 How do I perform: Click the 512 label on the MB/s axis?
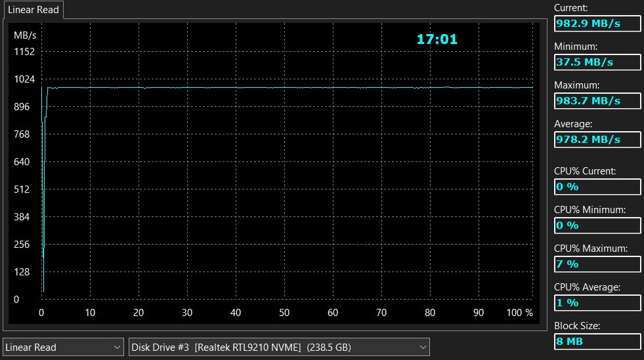point(22,190)
